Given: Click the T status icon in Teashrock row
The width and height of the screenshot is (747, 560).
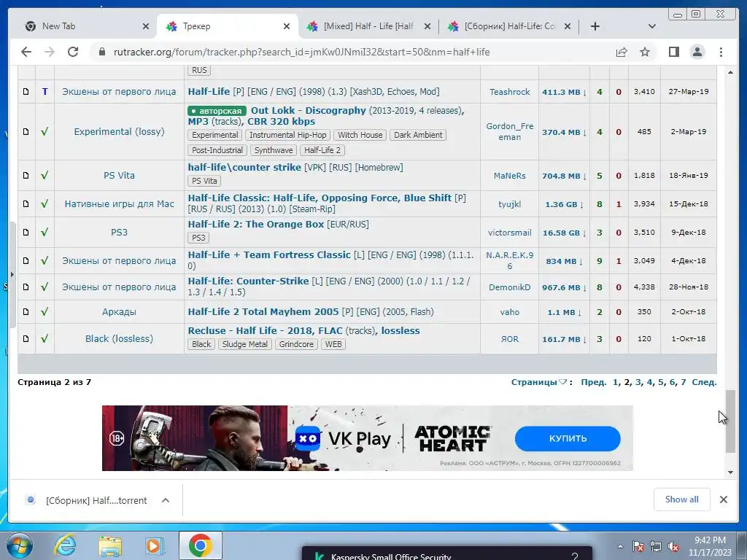Looking at the screenshot, I should (x=44, y=91).
